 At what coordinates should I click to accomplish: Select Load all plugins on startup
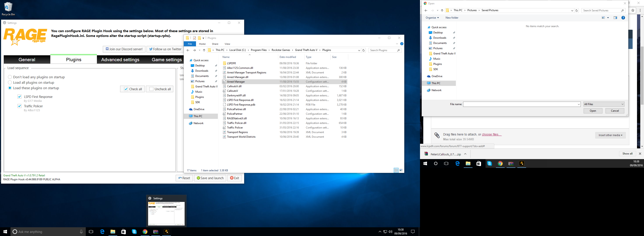click(x=10, y=82)
